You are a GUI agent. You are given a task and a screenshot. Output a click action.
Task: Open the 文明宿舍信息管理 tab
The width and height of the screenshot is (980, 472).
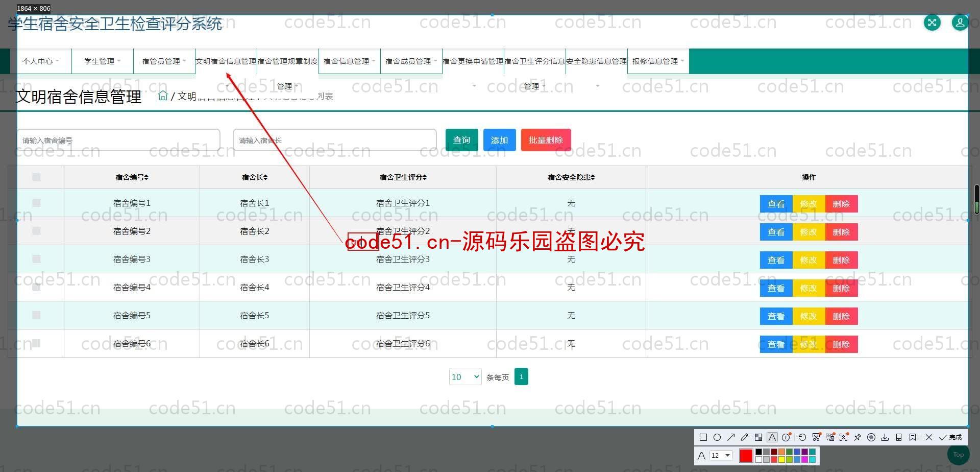[226, 61]
